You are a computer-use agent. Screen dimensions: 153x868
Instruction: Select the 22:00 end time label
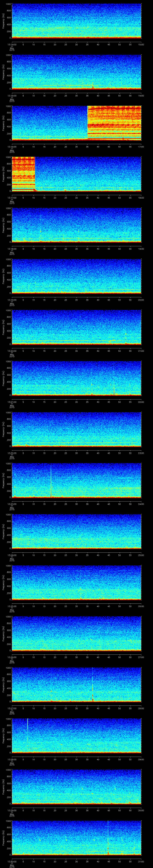click(141, 402)
